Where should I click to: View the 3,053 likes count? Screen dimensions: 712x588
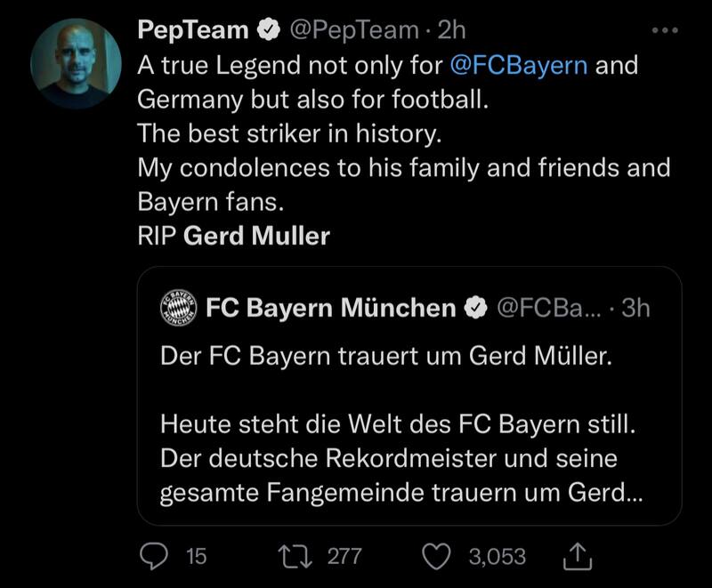(x=497, y=557)
